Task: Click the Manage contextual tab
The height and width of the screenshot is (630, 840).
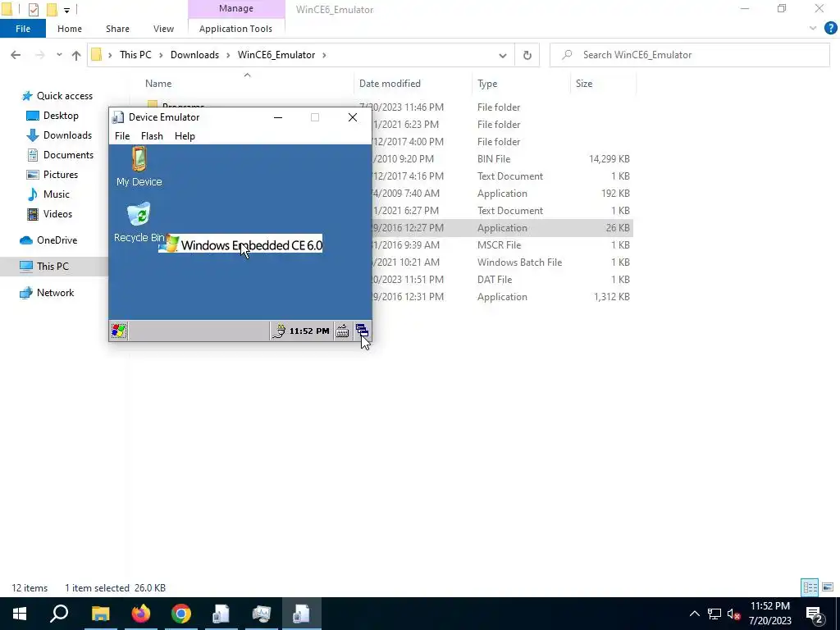Action: pyautogui.click(x=235, y=8)
